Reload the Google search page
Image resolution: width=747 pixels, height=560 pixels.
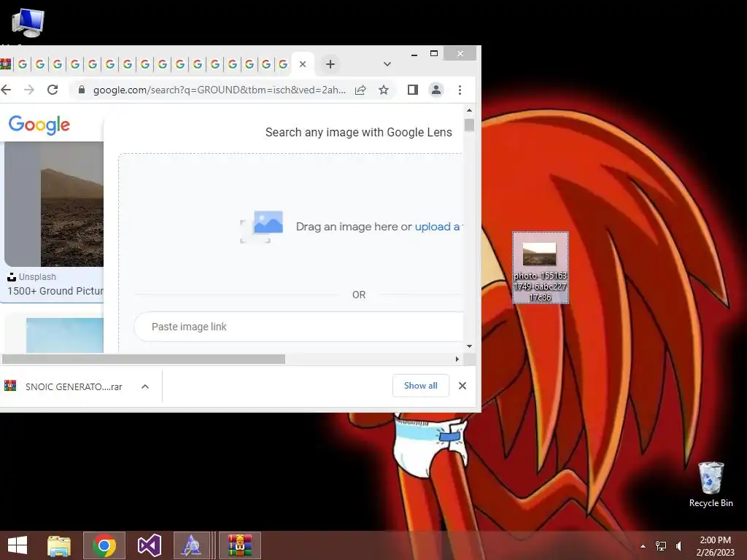click(x=53, y=90)
